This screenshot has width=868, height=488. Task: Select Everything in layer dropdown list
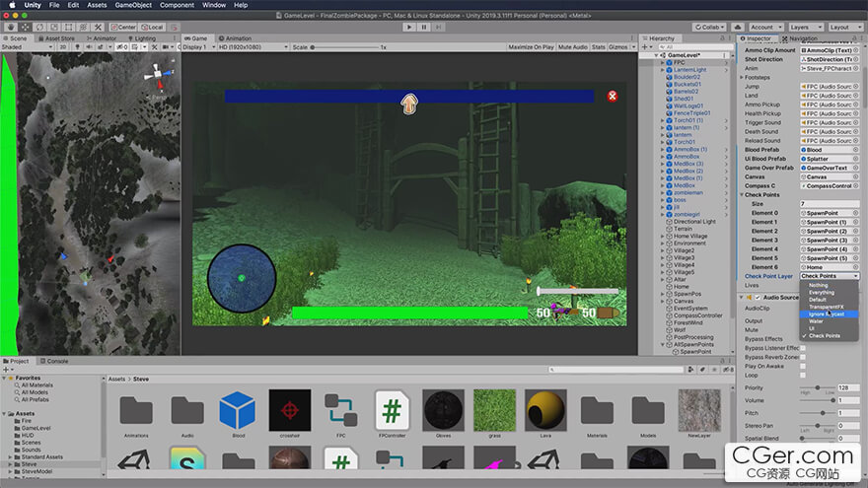click(829, 292)
